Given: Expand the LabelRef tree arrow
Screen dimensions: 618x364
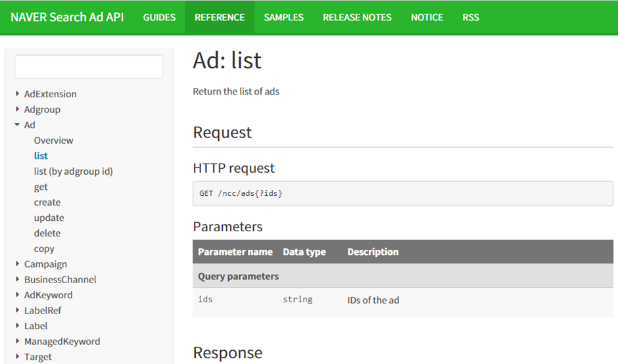Looking at the screenshot, I should click(18, 310).
